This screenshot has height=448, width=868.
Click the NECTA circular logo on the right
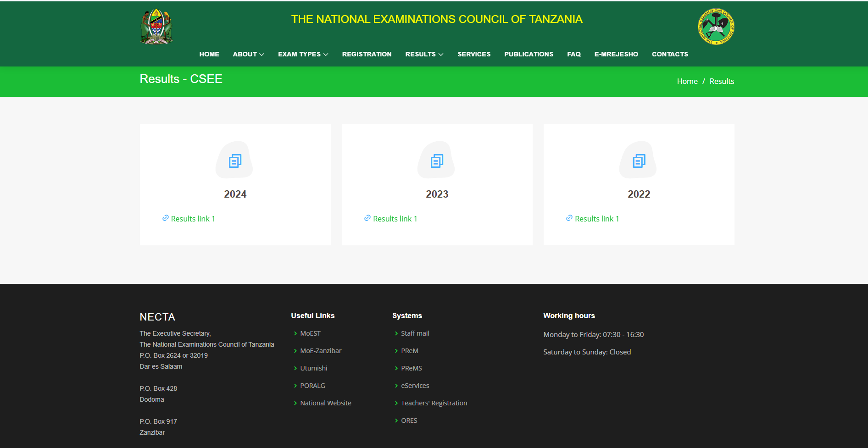pos(715,27)
